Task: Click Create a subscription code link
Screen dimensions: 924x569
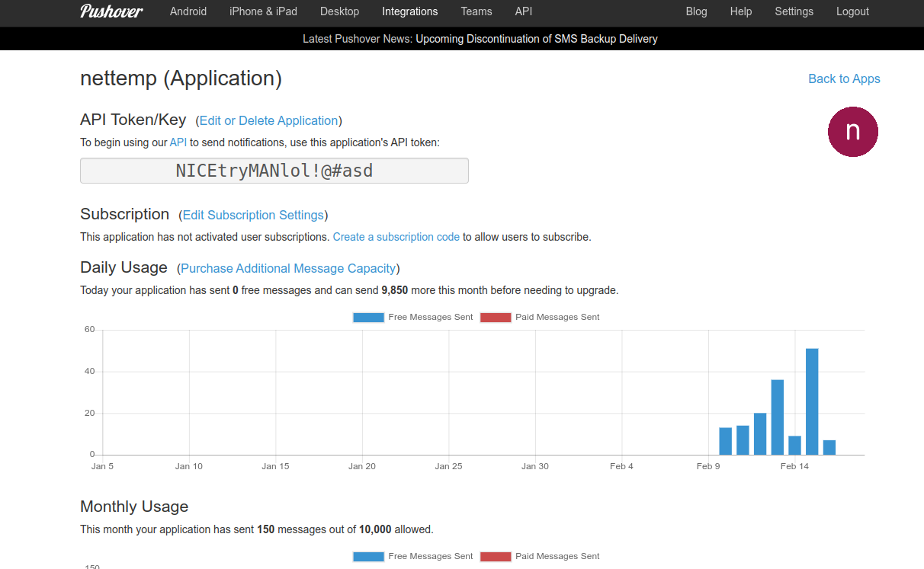Action: [396, 237]
